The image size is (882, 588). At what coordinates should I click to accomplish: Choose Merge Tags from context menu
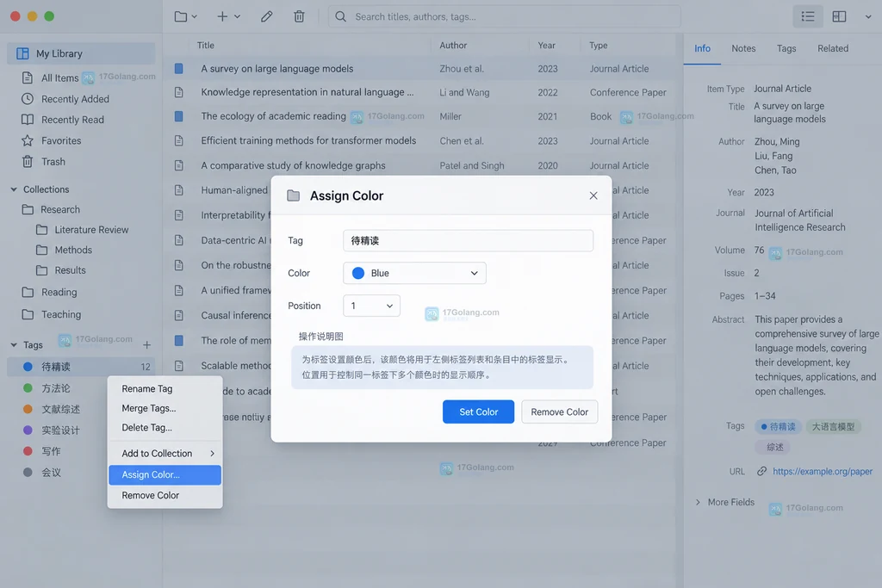click(165, 408)
